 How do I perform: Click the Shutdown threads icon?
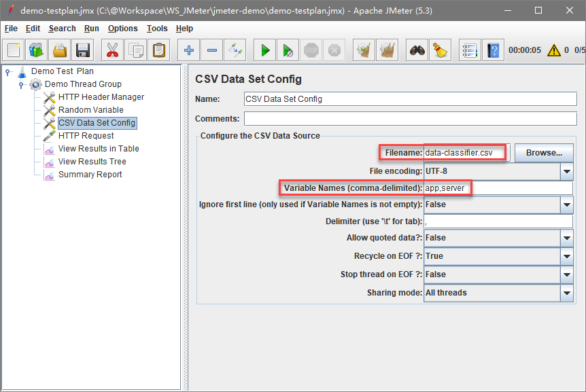tap(334, 50)
